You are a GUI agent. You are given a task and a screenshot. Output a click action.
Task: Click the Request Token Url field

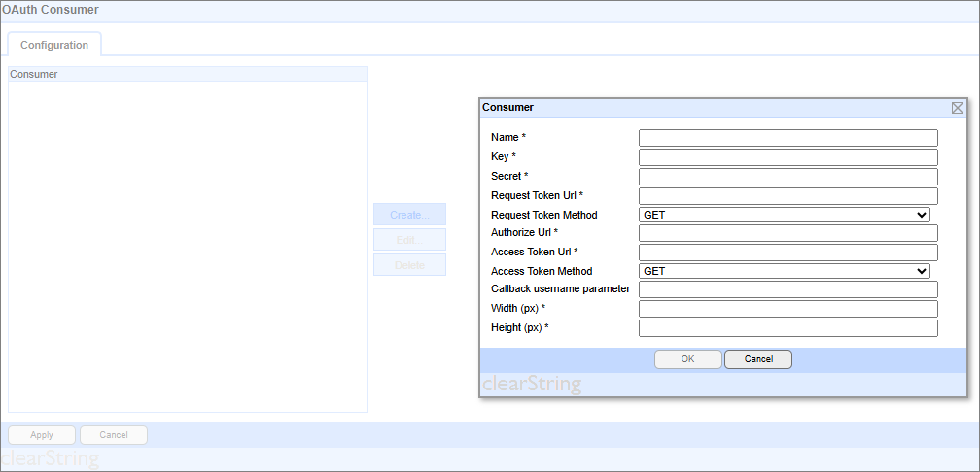787,196
